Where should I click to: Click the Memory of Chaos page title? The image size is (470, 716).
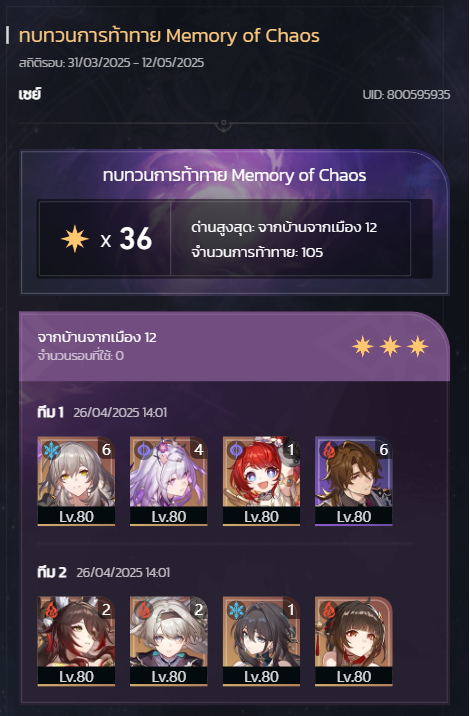pos(169,36)
